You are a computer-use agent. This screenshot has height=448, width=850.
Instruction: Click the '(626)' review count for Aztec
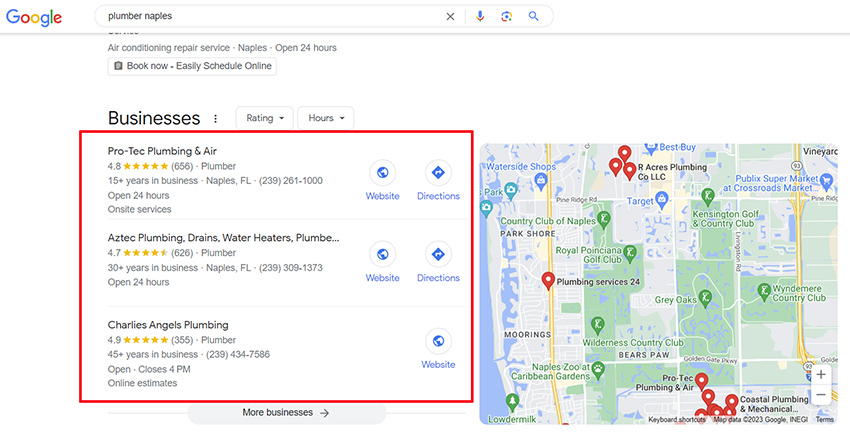(x=182, y=253)
